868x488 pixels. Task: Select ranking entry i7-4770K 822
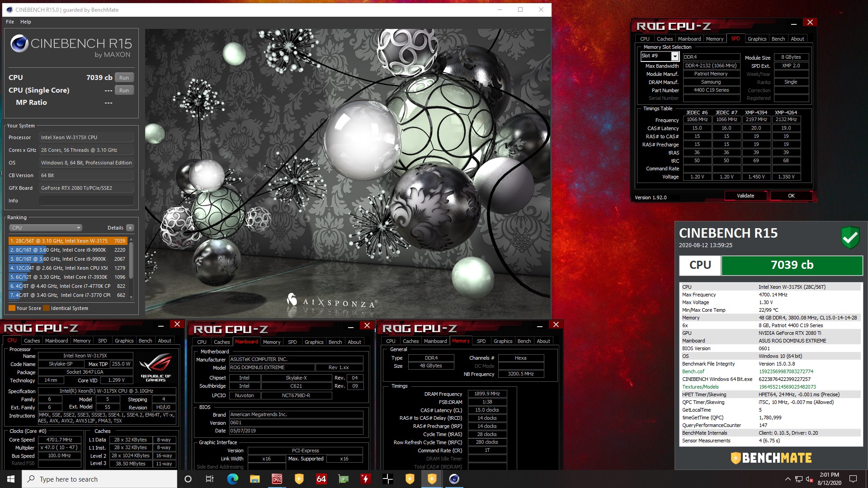(x=68, y=286)
